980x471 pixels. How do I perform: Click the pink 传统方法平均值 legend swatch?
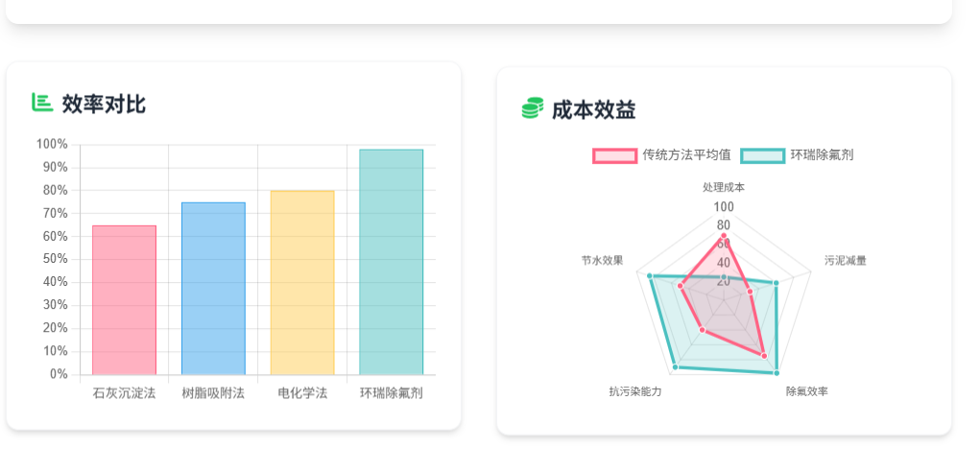coord(614,155)
